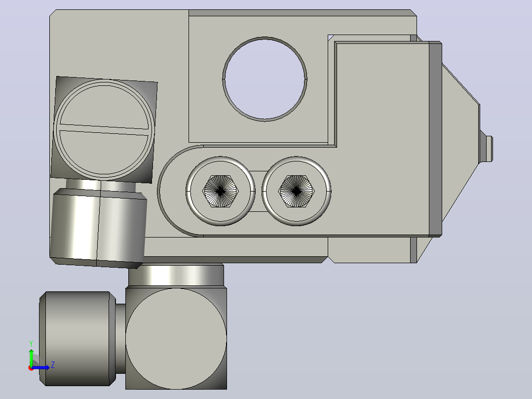This screenshot has height=399, width=532.
Task: Pick the right hex socket screw
Action: (296, 191)
